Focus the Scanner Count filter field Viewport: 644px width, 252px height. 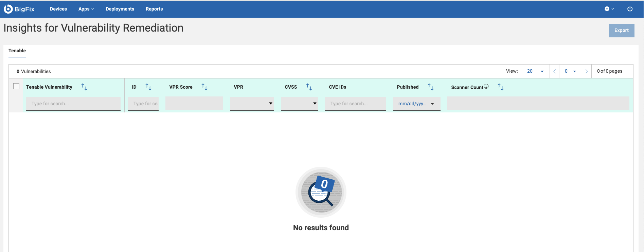(538, 104)
